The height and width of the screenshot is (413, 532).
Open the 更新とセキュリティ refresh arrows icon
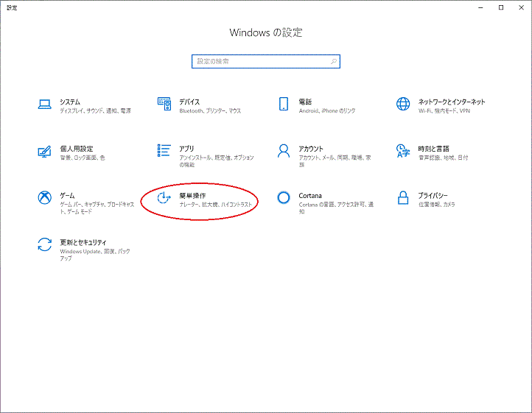(44, 244)
